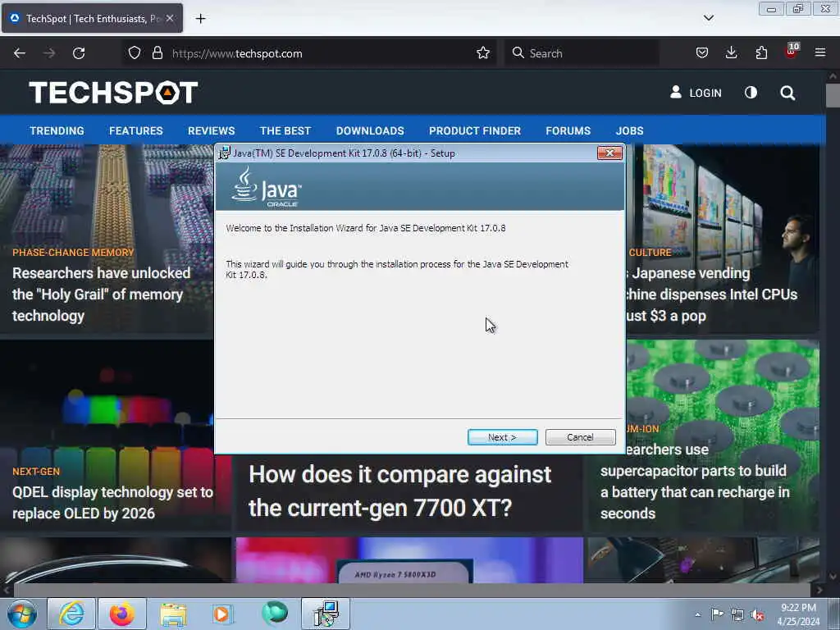View site security padlock info
This screenshot has width=840, height=630.
point(157,53)
